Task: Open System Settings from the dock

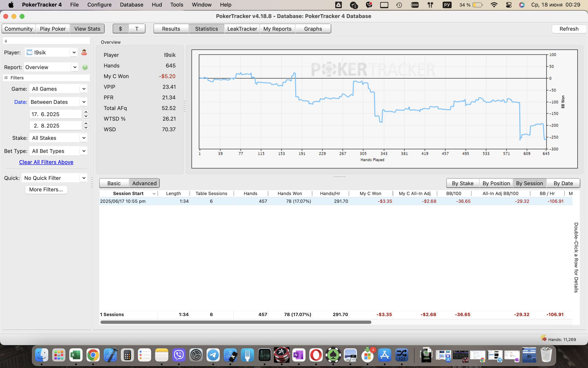Action: pos(196,355)
